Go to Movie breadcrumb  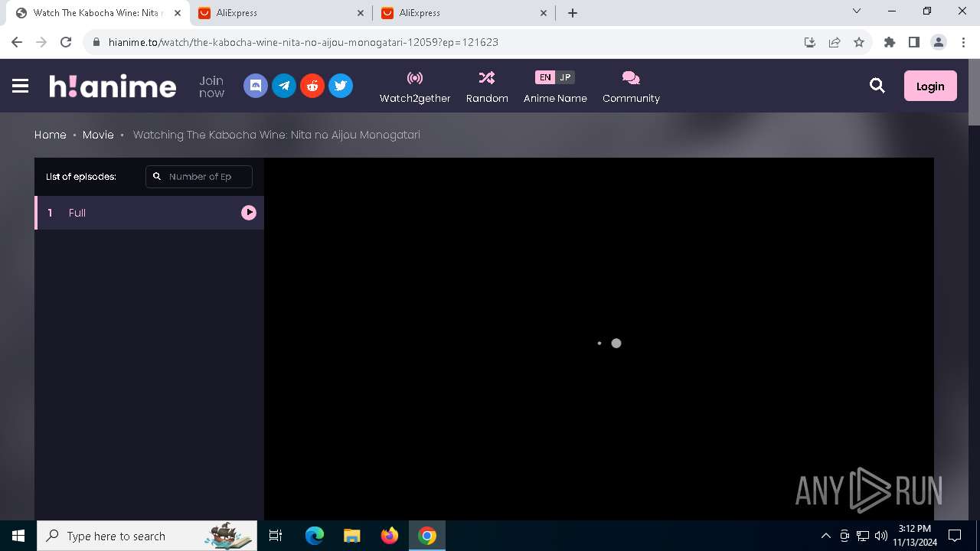98,135
